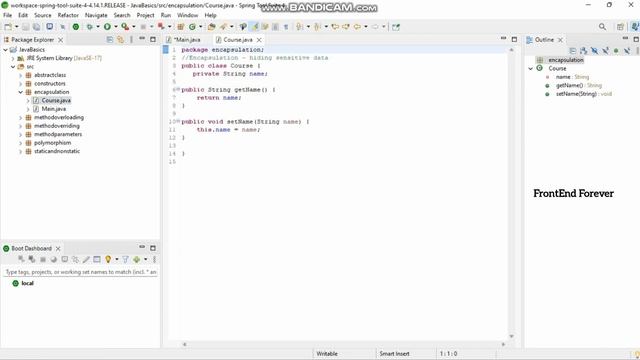Select the staticandnonstatic package
This screenshot has width=640, height=360.
pyautogui.click(x=57, y=151)
